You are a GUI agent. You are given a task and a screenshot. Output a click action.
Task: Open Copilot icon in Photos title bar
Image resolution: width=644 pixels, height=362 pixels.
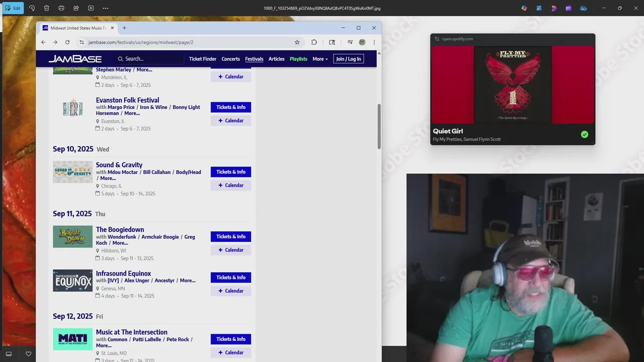pyautogui.click(x=524, y=8)
